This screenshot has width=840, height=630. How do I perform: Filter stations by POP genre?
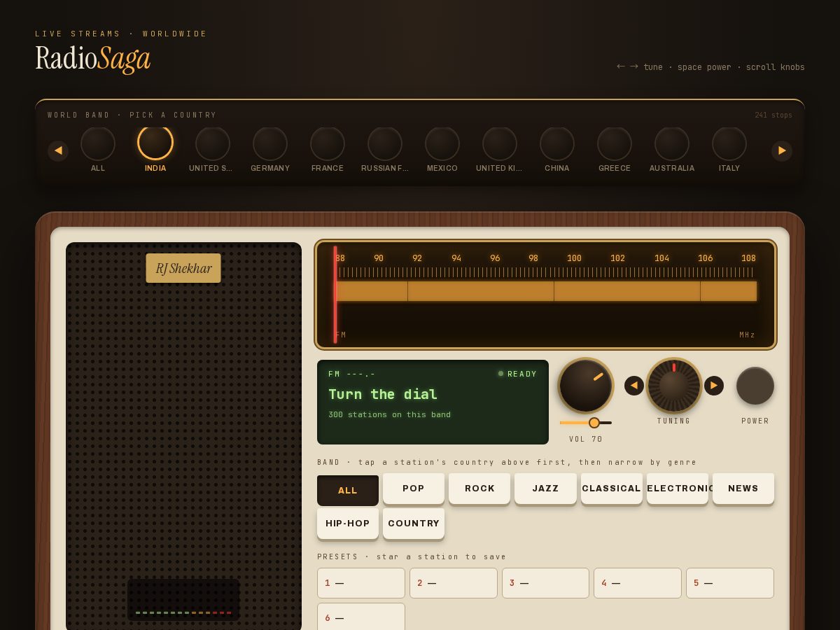(414, 489)
